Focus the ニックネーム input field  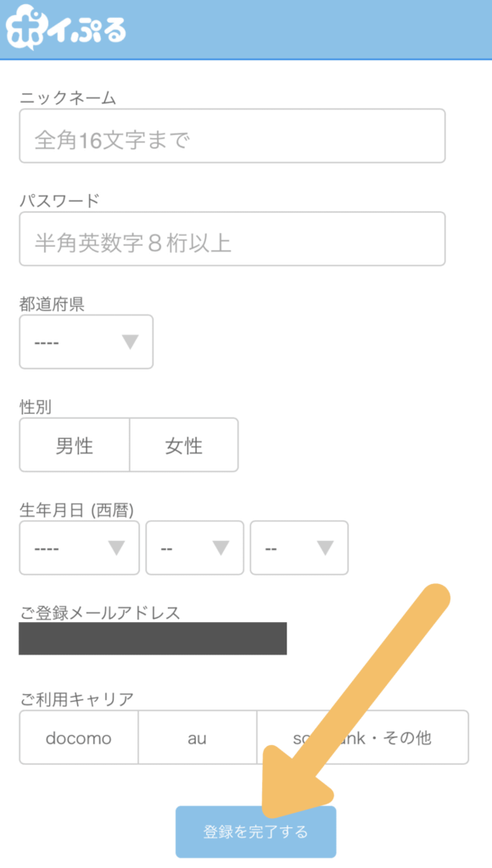tap(232, 136)
